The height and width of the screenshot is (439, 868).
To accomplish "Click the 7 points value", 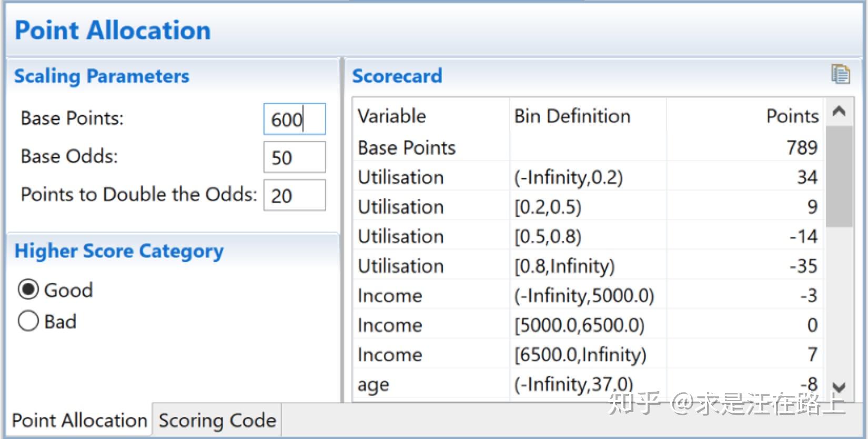I will point(812,354).
